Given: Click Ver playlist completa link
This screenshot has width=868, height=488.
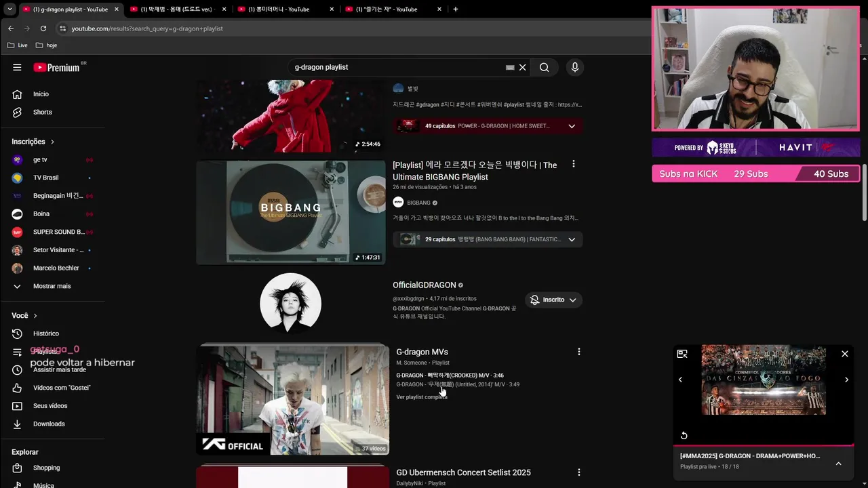Looking at the screenshot, I should point(421,397).
